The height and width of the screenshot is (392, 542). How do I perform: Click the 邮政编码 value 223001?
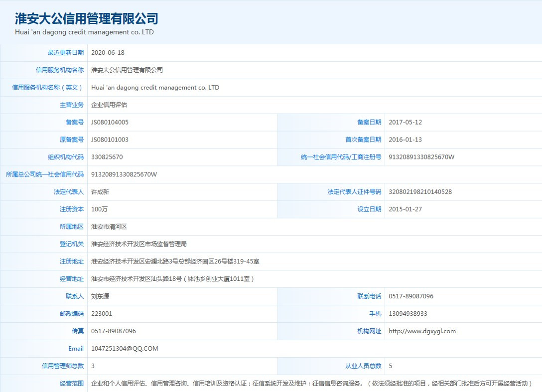point(102,313)
